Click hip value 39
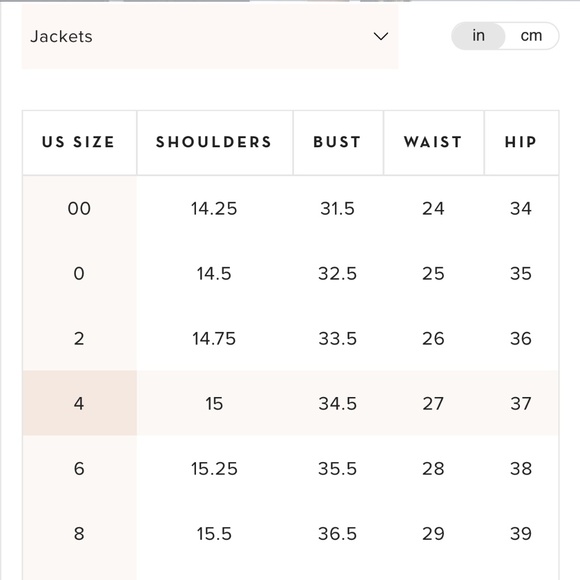580x580 pixels. point(521,533)
